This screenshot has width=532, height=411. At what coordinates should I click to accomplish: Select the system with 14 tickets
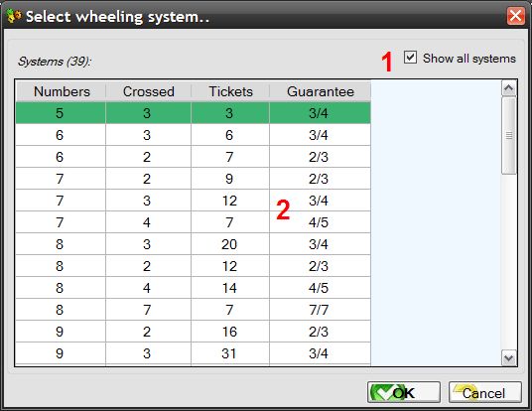[x=194, y=288]
